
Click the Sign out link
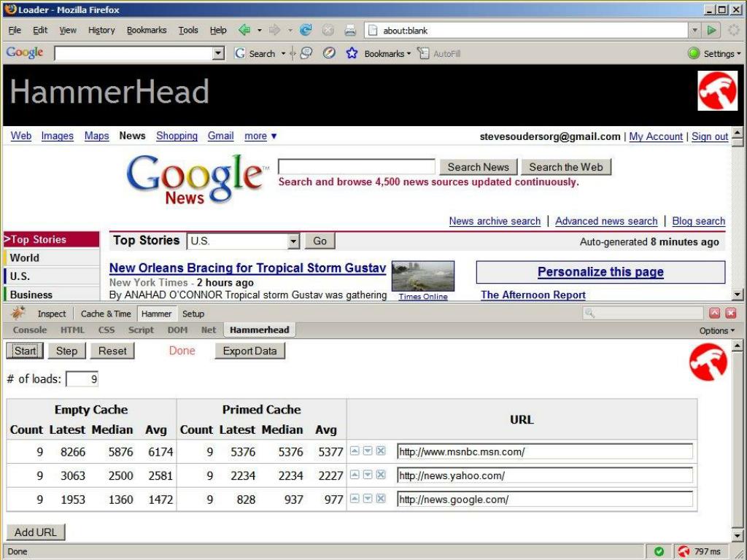(x=710, y=136)
